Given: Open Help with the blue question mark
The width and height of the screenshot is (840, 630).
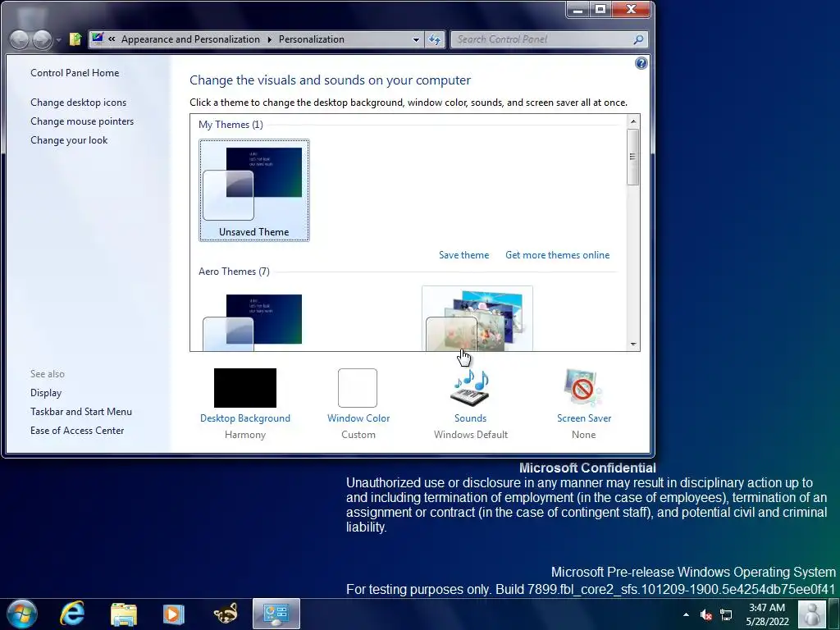Looking at the screenshot, I should (641, 63).
